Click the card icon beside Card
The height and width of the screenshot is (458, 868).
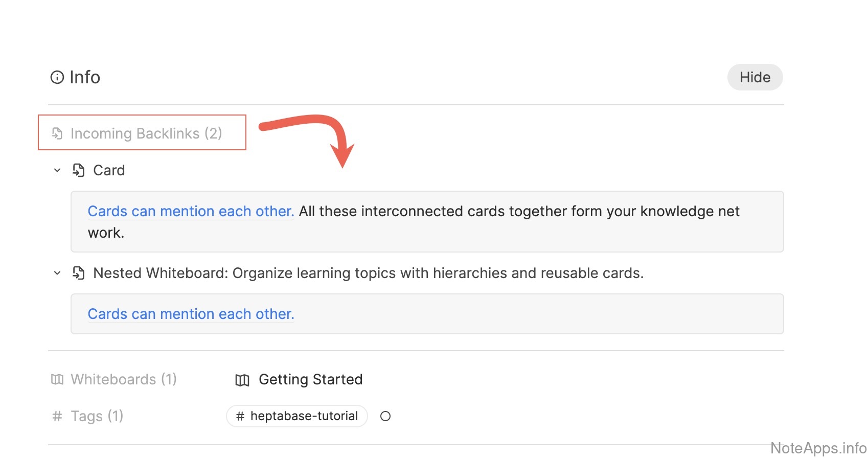tap(78, 170)
